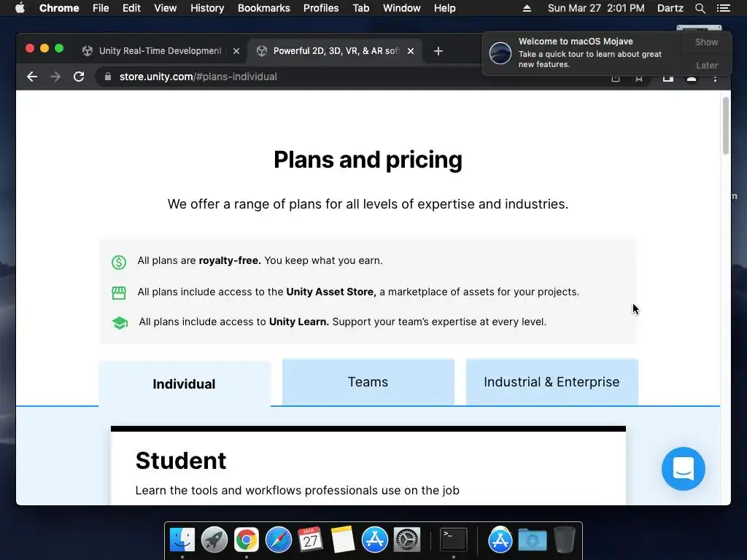Switch to the Teams plans tab
The height and width of the screenshot is (560, 747).
coord(368,382)
